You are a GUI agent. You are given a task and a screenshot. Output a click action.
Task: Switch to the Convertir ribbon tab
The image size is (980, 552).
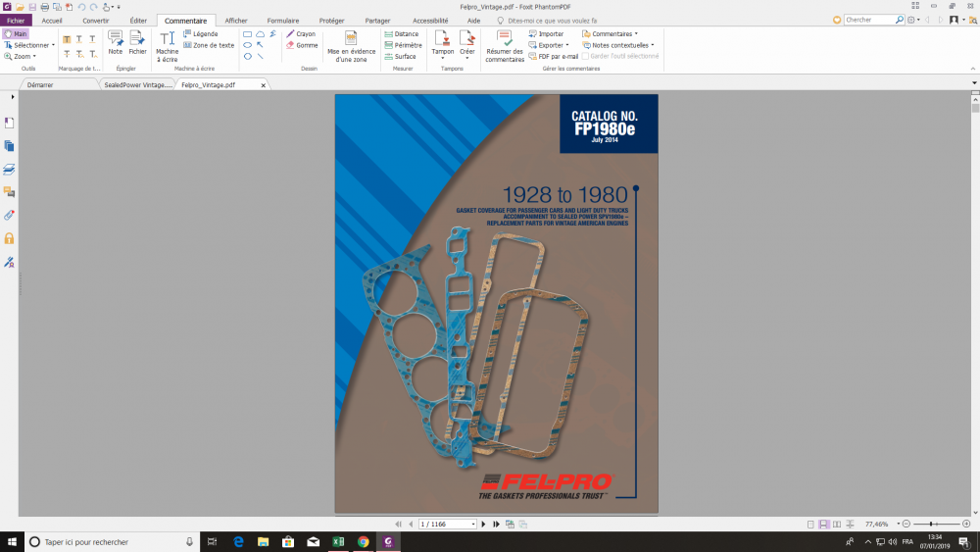point(96,21)
